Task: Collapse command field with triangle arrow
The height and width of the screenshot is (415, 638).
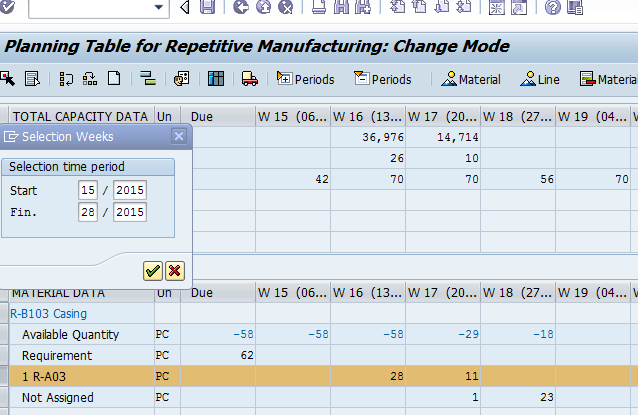Action: tap(185, 7)
